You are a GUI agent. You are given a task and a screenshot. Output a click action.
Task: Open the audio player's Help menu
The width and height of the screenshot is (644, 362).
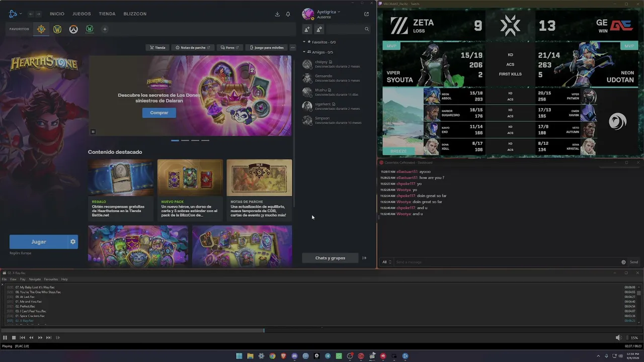tap(64, 280)
